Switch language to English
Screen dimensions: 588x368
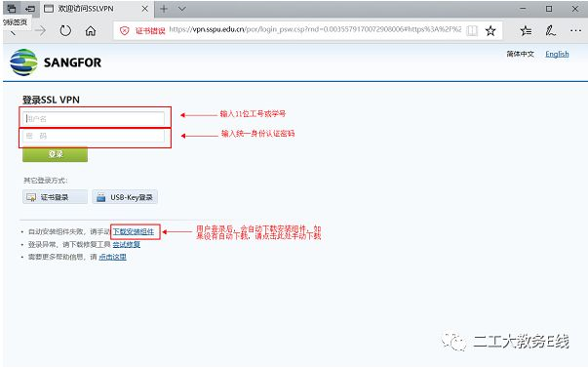[557, 54]
